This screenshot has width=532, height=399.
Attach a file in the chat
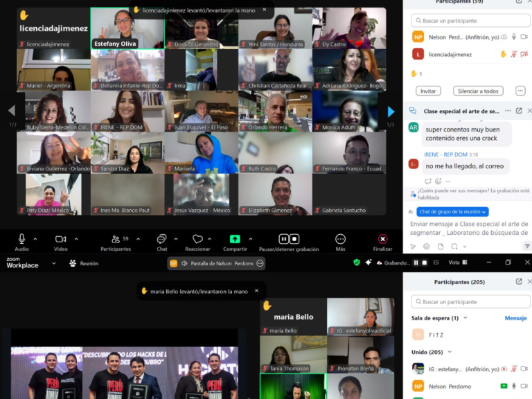[441, 247]
